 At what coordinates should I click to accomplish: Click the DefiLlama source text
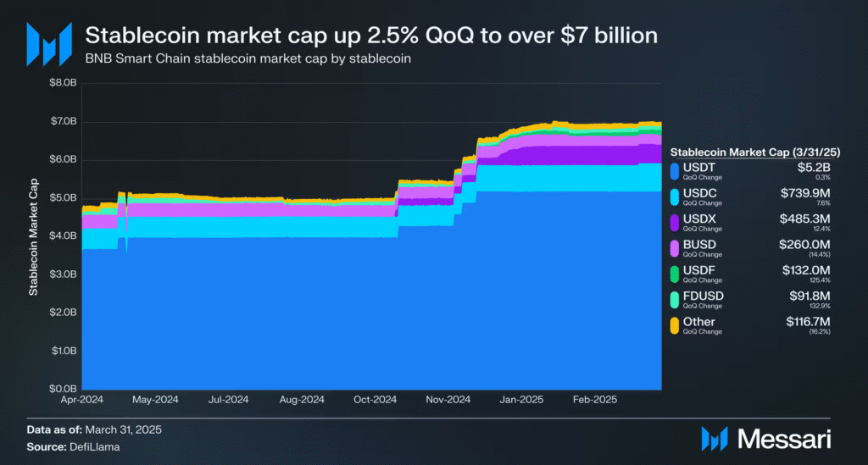95,446
